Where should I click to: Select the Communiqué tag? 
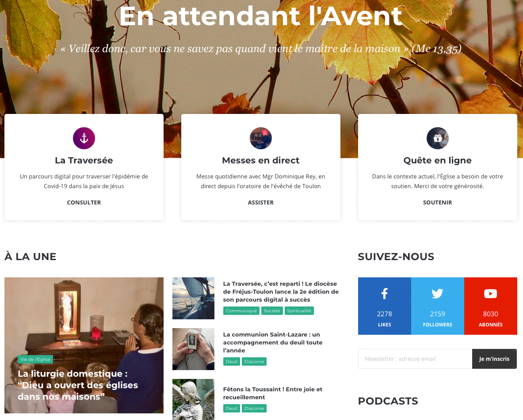[241, 310]
